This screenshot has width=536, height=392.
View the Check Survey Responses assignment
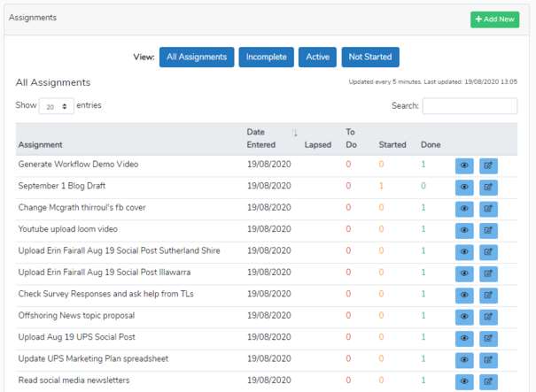464,295
